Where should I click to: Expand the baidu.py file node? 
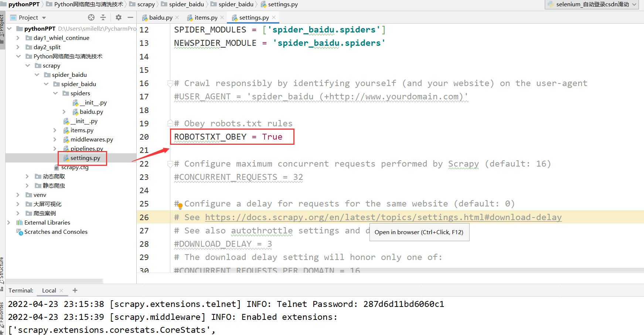pos(64,112)
